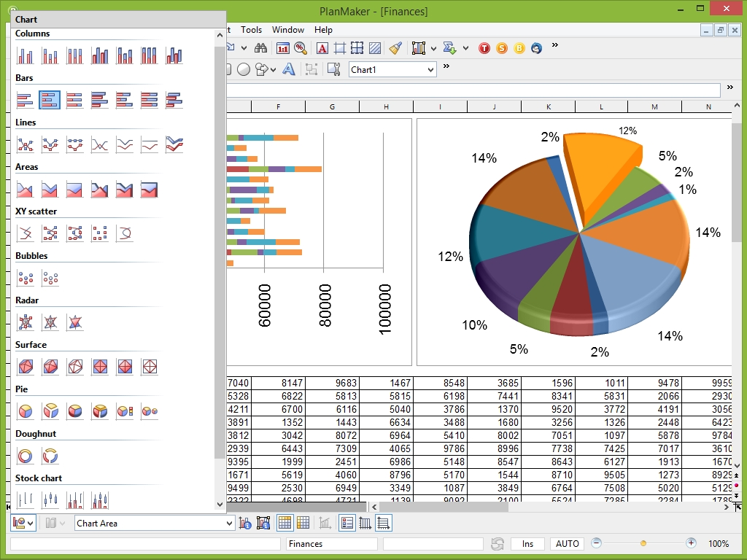Click the zoom out minus button
The image size is (747, 560).
tap(596, 542)
